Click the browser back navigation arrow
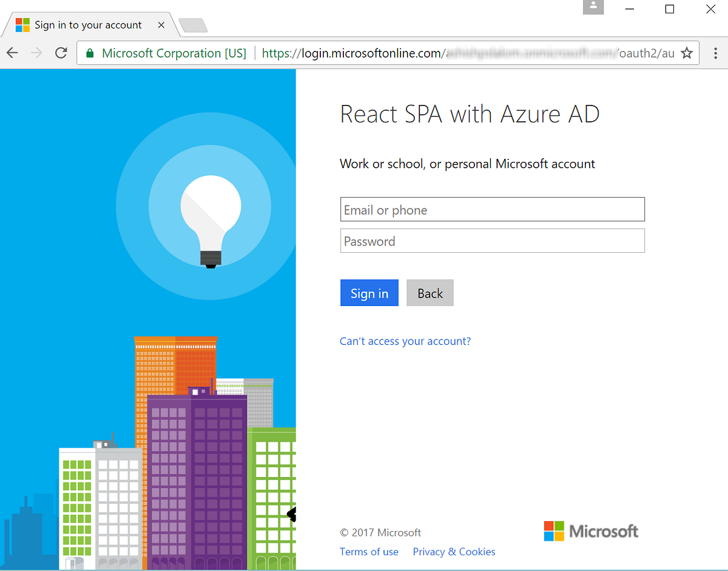728x571 pixels. click(12, 53)
